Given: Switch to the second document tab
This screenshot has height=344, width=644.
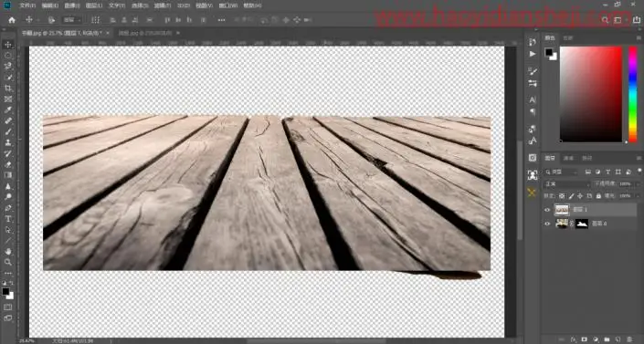Looking at the screenshot, I should coord(146,33).
